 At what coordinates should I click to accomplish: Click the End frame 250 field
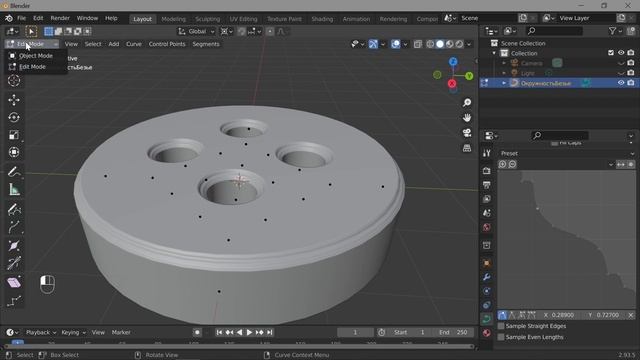tap(453, 332)
